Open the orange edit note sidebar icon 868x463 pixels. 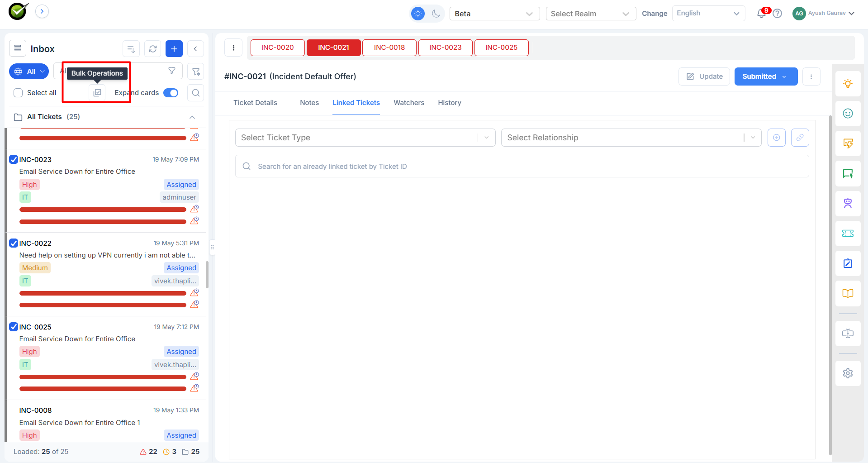coord(848,143)
